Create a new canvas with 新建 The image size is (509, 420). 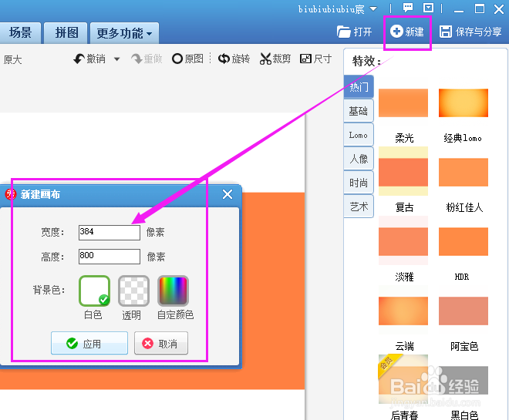tap(407, 32)
